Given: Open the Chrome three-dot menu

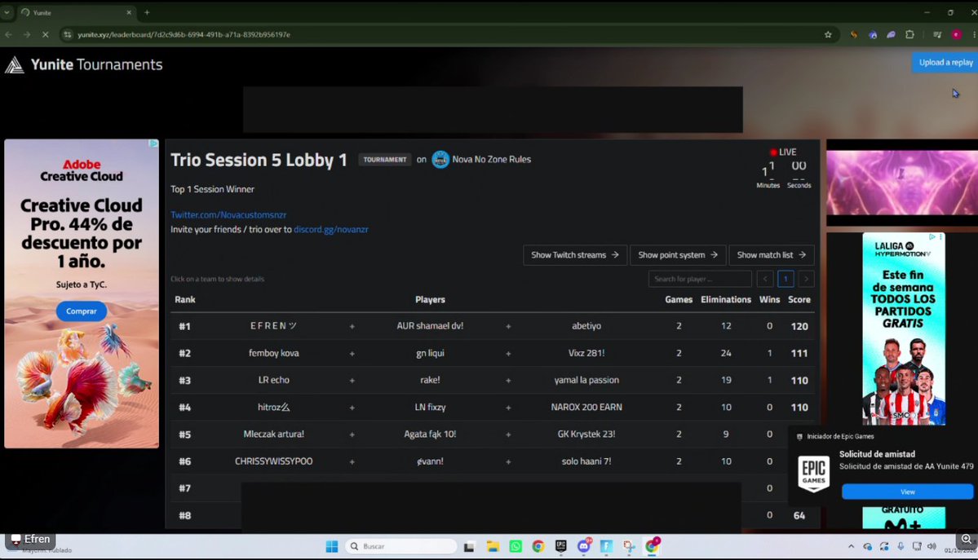Looking at the screenshot, I should (974, 35).
